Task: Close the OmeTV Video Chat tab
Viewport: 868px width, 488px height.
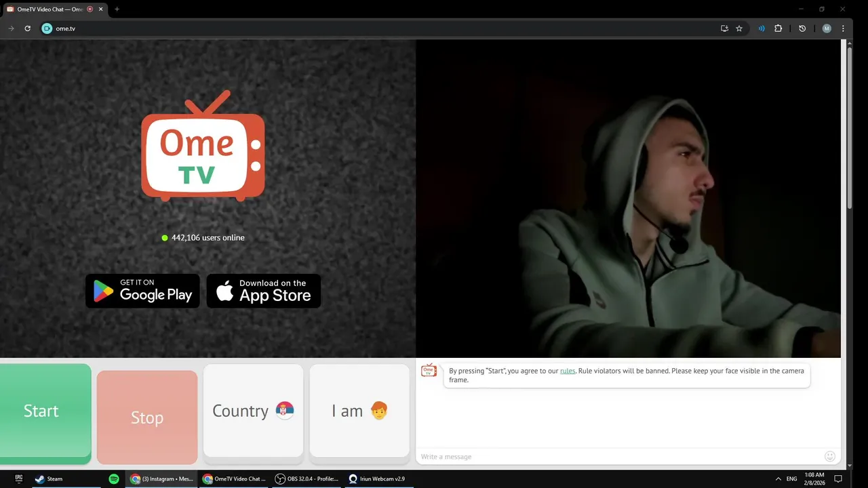Action: [x=100, y=9]
